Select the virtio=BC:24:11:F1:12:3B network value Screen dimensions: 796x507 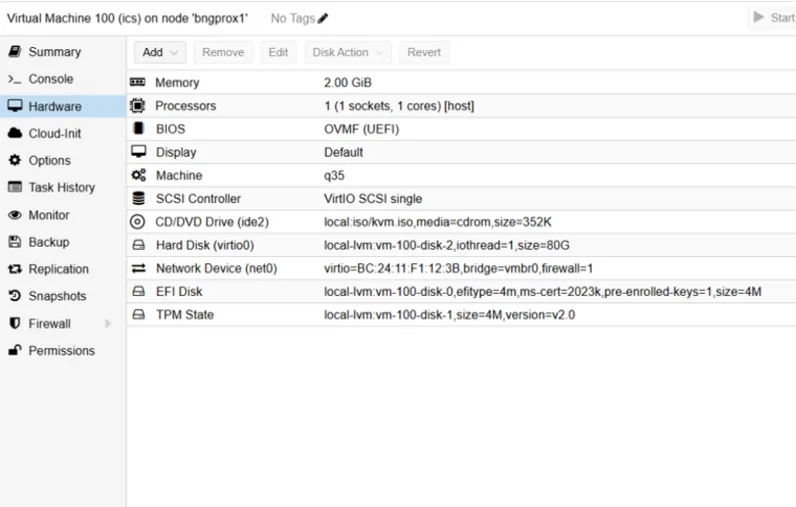coord(458,268)
